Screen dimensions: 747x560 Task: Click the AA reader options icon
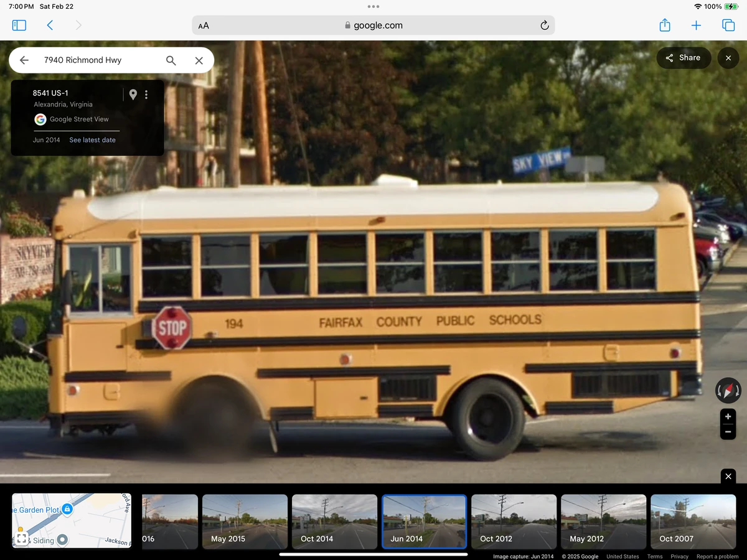(203, 26)
